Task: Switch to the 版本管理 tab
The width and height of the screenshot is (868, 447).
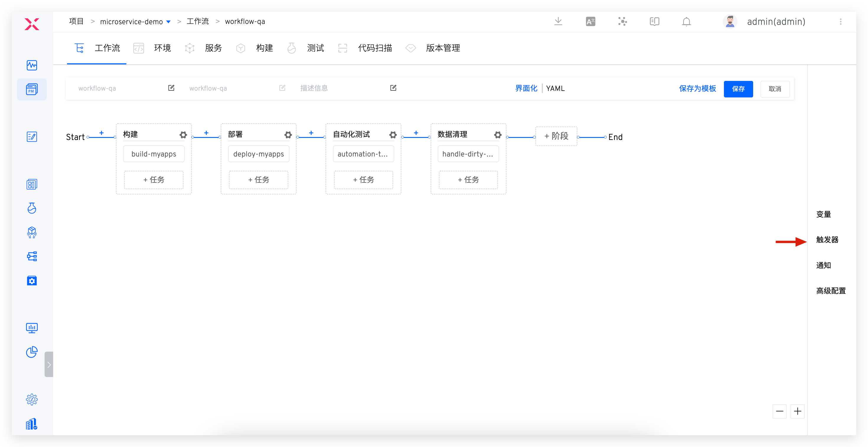Action: tap(433, 48)
